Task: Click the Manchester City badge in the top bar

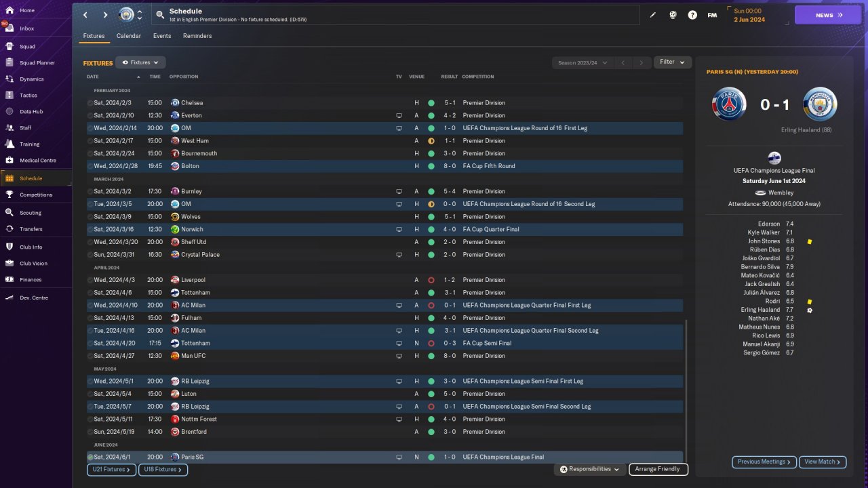Action: 126,15
